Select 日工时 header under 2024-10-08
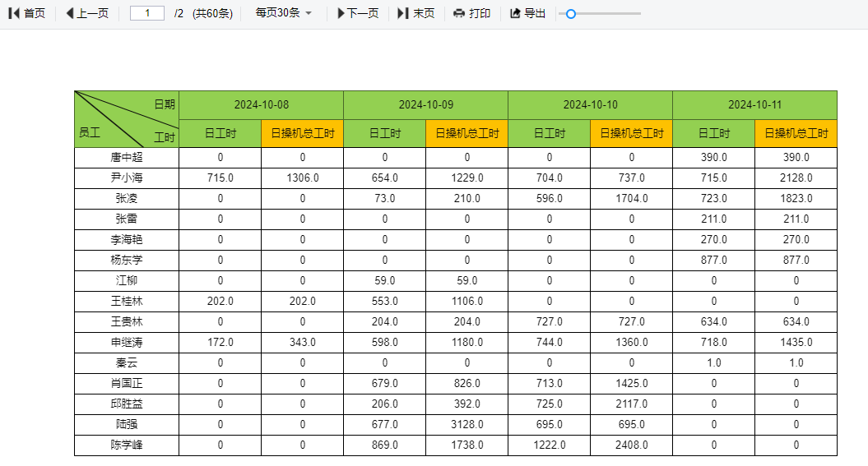This screenshot has height=466, width=868. tap(220, 133)
